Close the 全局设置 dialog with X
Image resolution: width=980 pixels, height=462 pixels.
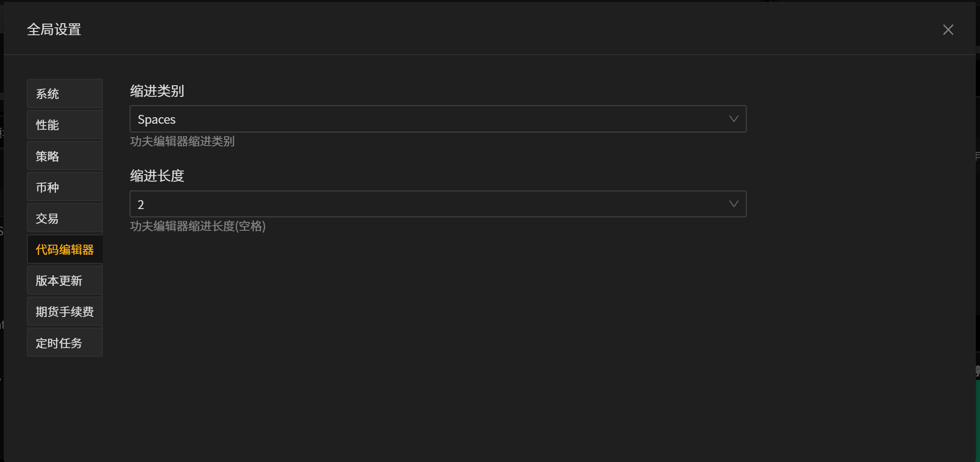coord(948,30)
